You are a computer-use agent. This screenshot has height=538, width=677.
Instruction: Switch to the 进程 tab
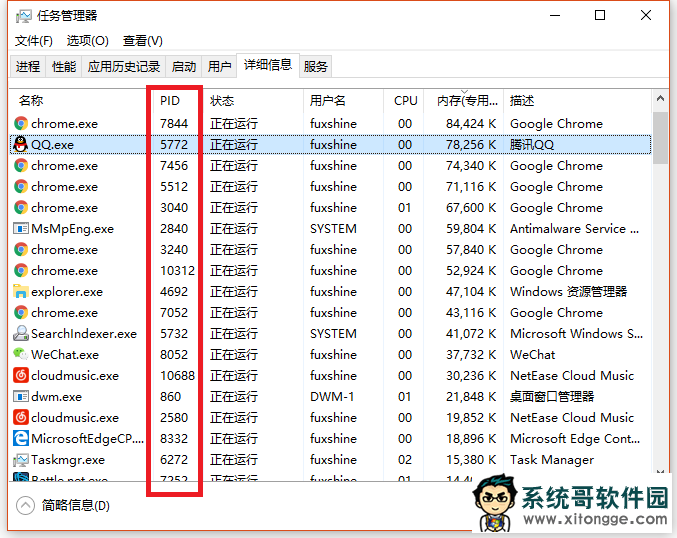point(28,66)
